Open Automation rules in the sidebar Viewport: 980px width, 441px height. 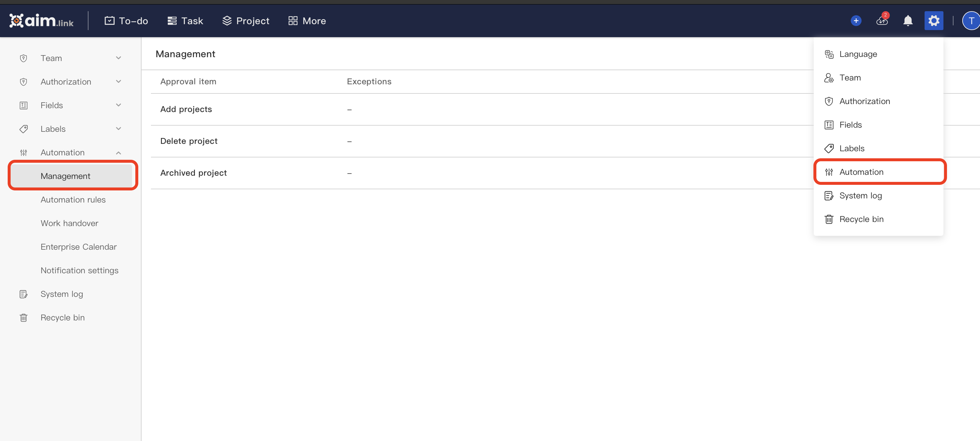[x=73, y=199]
